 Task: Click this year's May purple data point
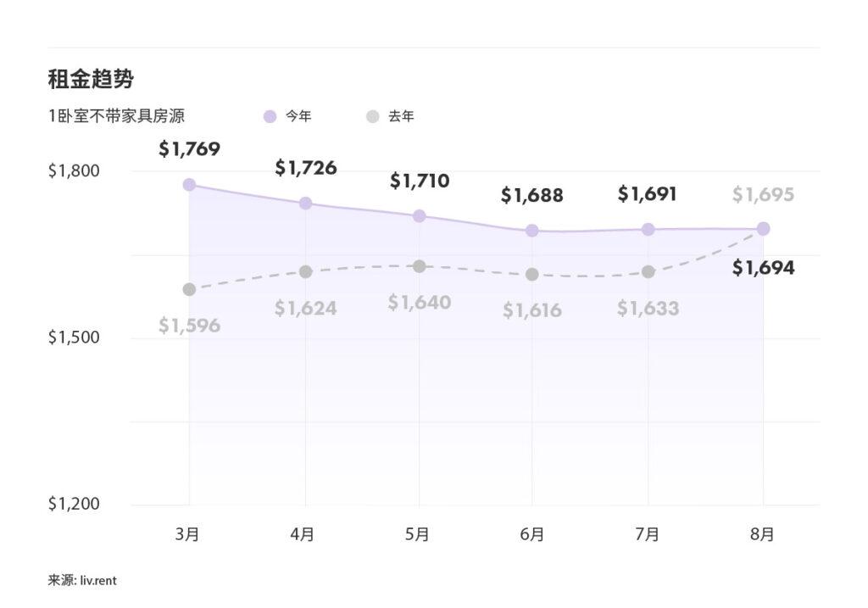tap(419, 216)
